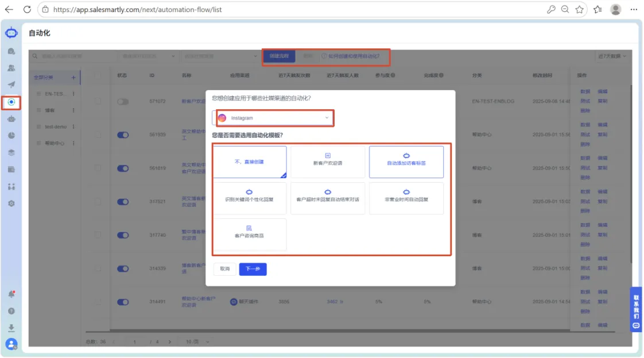
Task: Toggle status switch for flow 314339
Action: 123,268
